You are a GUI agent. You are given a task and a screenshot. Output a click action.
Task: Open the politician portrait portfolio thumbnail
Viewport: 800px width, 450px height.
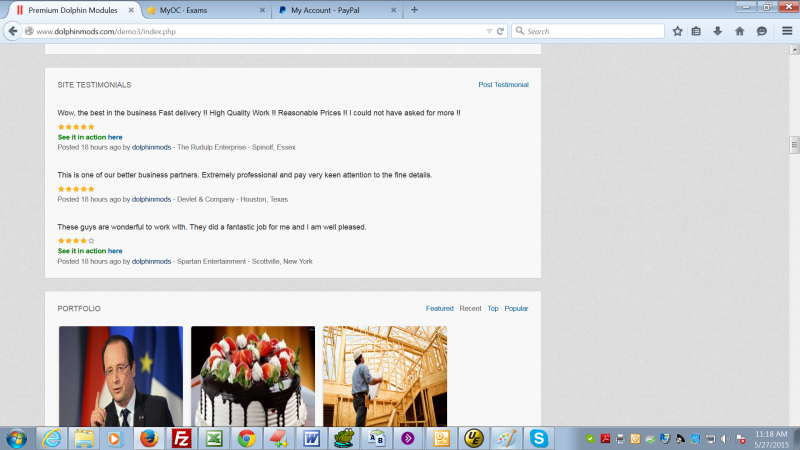tap(121, 377)
